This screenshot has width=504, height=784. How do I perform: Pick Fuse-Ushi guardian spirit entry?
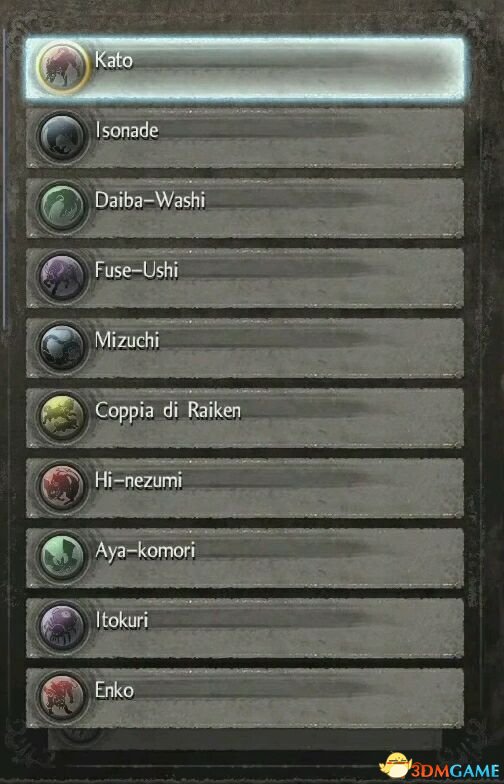pyautogui.click(x=245, y=278)
